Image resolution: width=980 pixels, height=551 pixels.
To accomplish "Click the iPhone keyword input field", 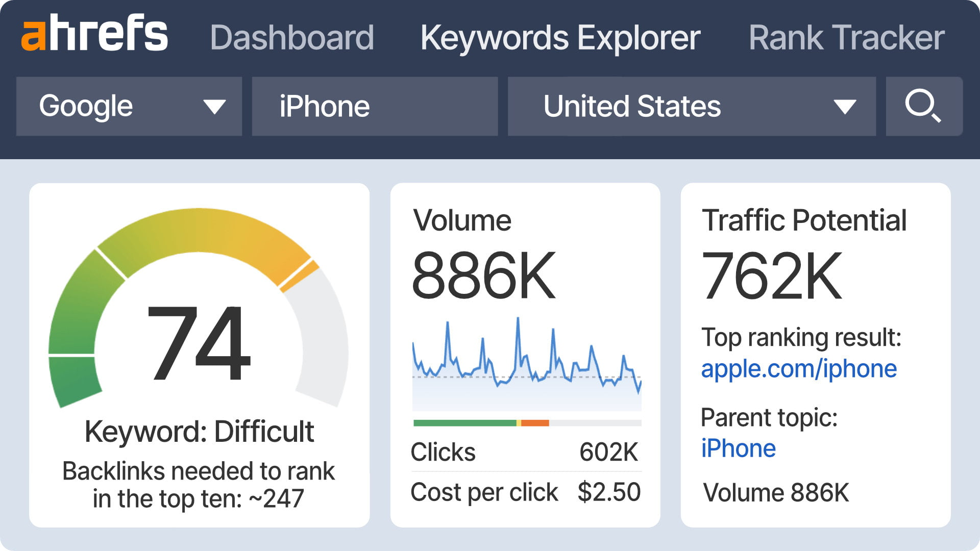I will [x=374, y=107].
